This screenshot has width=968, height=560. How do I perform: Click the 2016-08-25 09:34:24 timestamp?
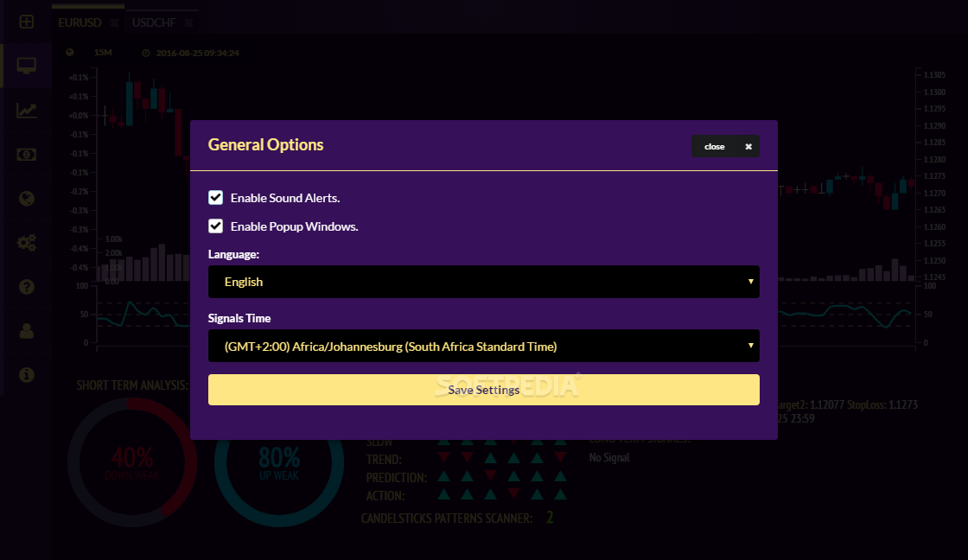[198, 53]
